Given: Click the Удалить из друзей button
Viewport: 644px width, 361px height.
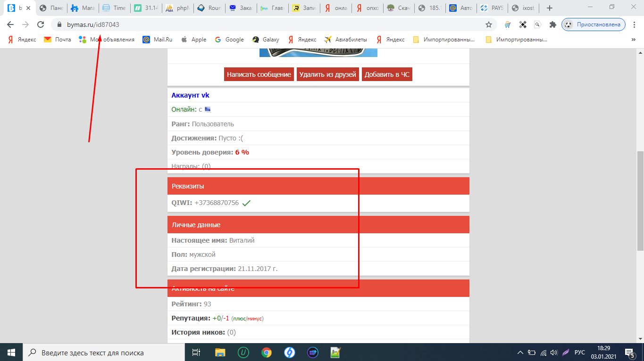Looking at the screenshot, I should (x=327, y=74).
